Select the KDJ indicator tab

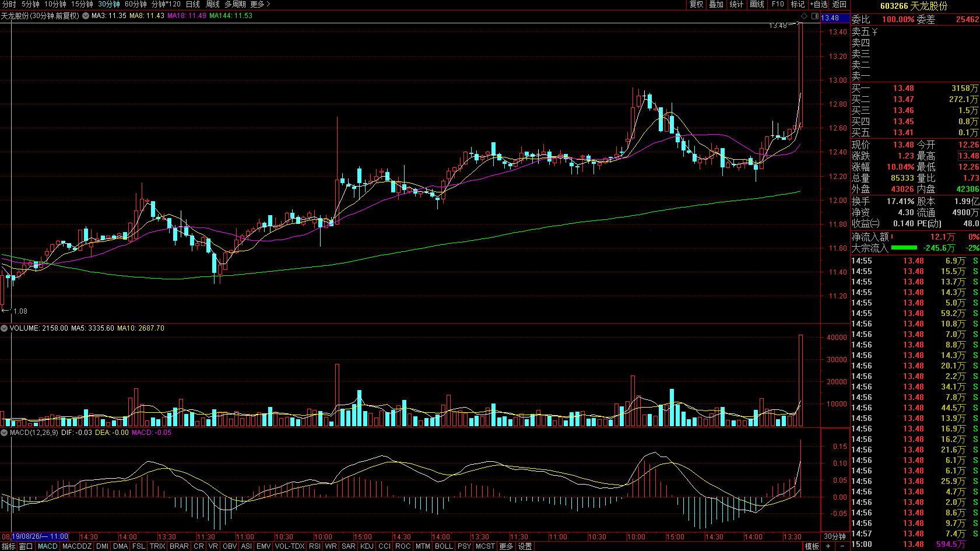[367, 546]
